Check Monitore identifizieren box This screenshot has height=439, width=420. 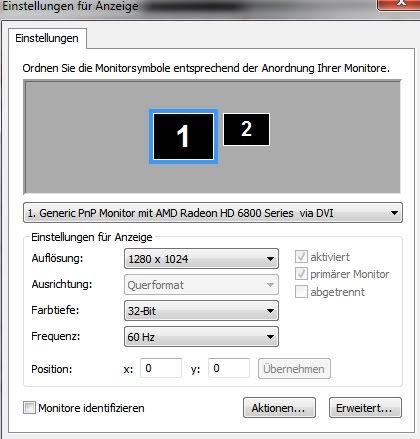(29, 408)
